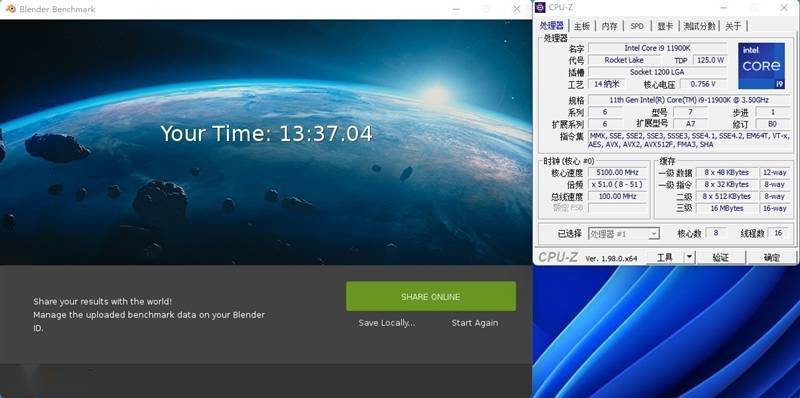Click the Blender logo icon in title bar
This screenshot has width=800, height=398.
pyautogui.click(x=10, y=9)
